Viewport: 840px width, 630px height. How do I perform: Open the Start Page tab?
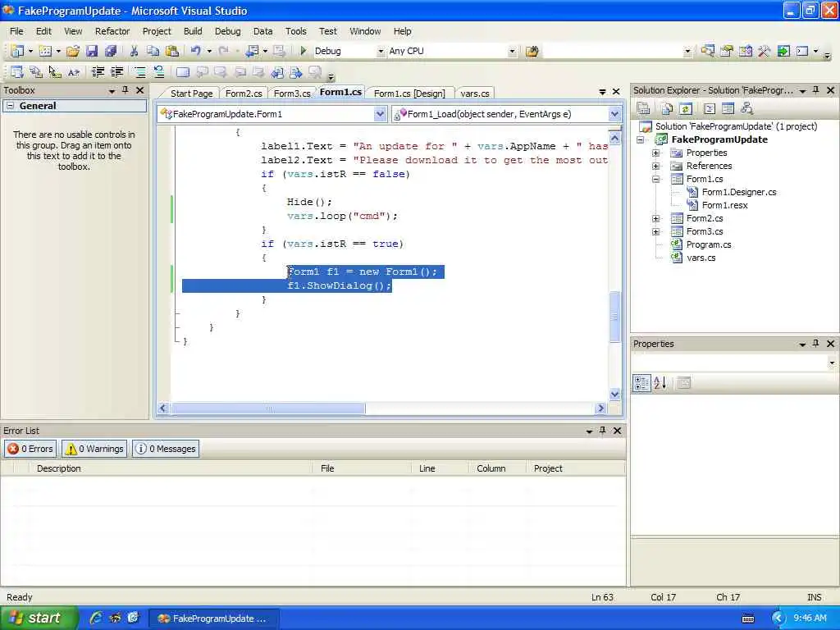click(x=191, y=94)
